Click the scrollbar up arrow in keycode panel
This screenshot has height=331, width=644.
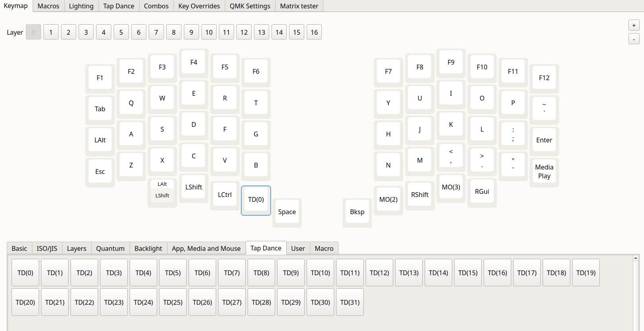[636, 258]
